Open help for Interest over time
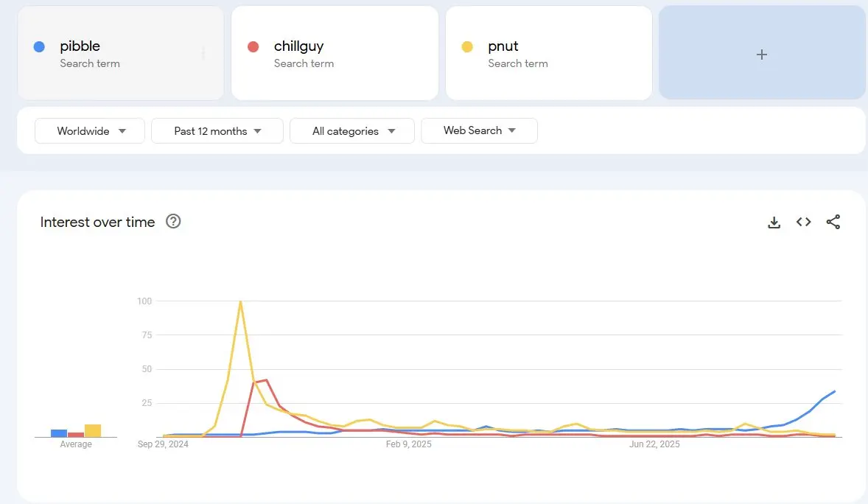Image resolution: width=868 pixels, height=504 pixels. pyautogui.click(x=173, y=222)
